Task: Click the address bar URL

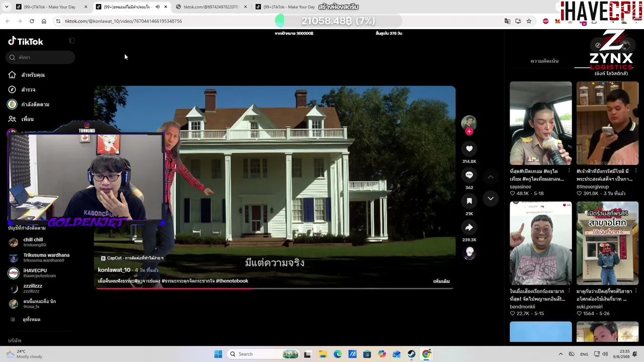Action: 123,21
